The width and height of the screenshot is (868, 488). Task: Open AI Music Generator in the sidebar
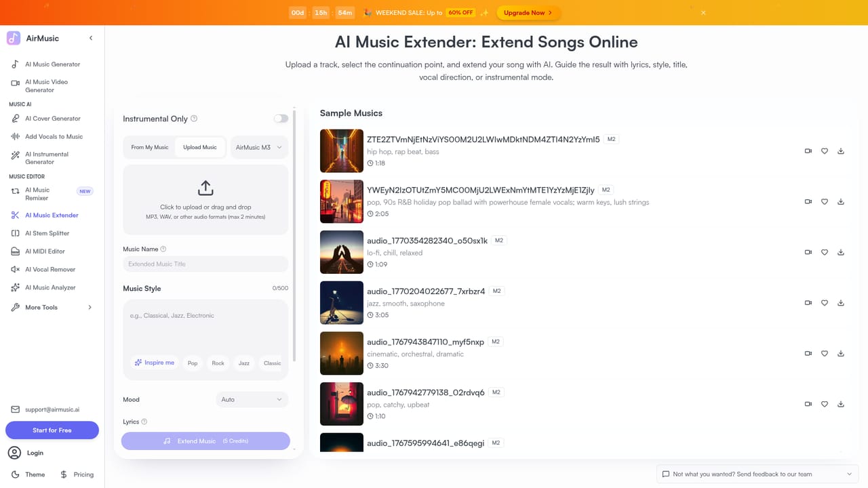click(52, 64)
